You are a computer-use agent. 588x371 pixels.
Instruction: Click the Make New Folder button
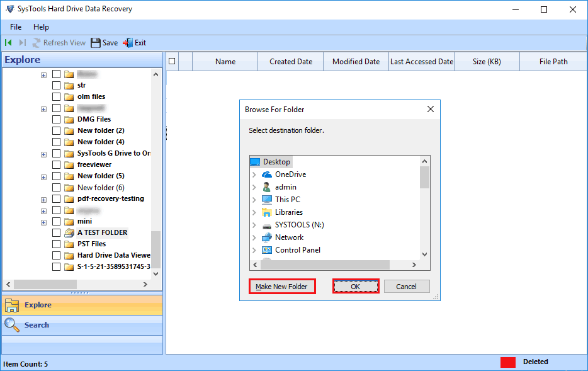point(282,286)
